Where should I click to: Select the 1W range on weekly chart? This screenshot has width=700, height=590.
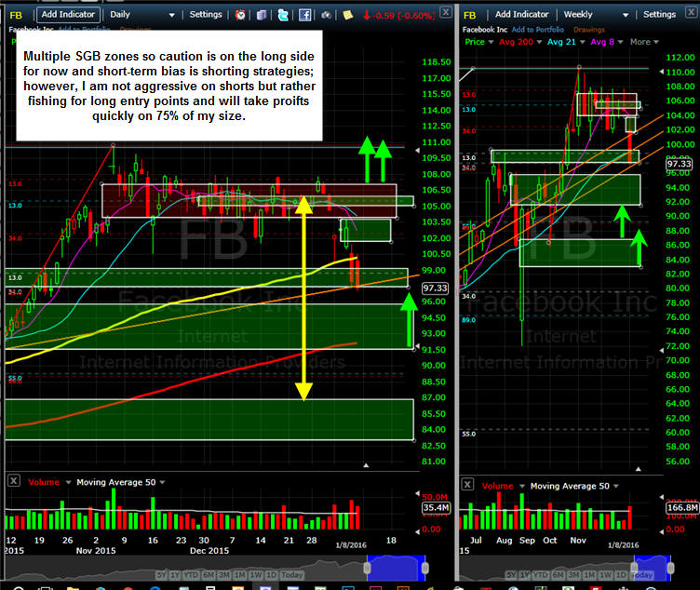tap(606, 575)
